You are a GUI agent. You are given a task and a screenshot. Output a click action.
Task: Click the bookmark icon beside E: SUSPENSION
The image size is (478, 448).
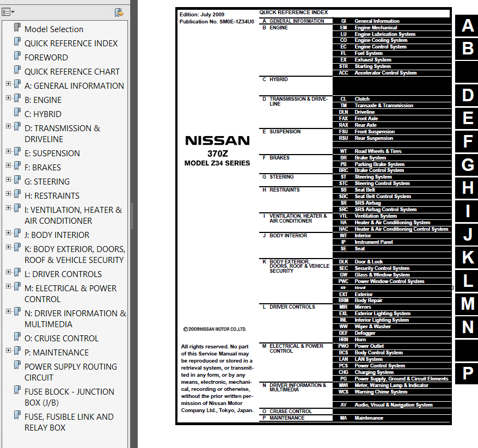(17, 151)
